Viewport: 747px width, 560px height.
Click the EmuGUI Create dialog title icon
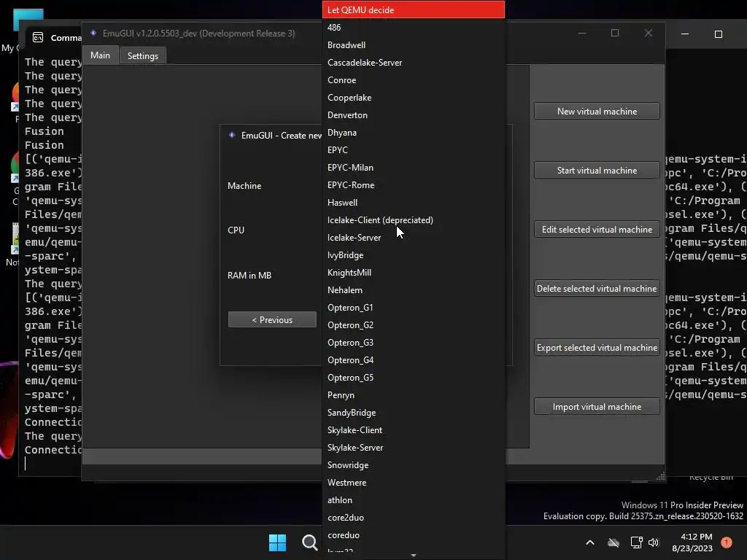click(x=232, y=135)
